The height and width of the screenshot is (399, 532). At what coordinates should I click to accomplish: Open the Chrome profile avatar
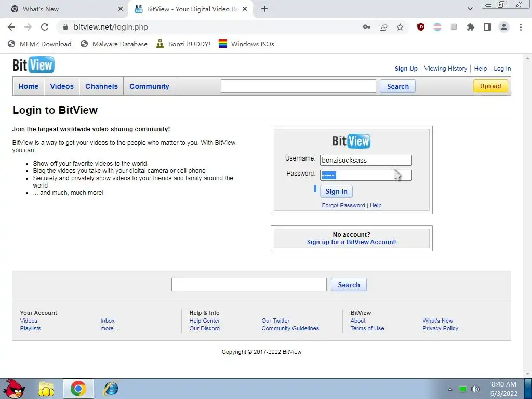504,27
